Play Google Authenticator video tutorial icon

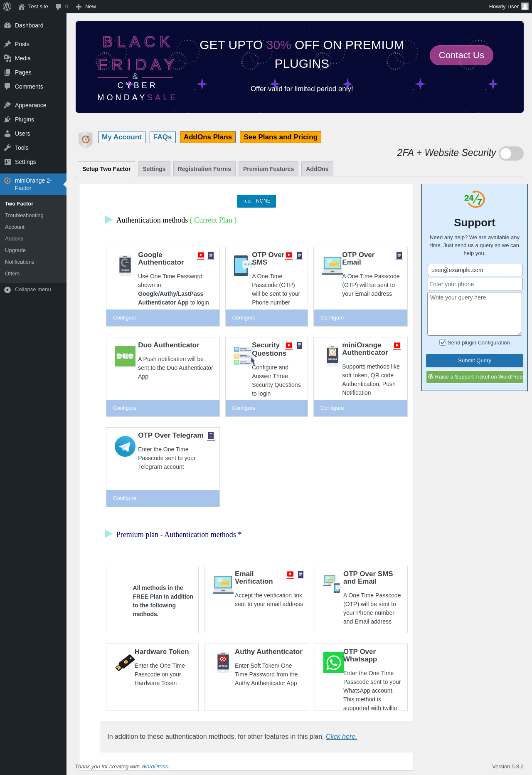pos(201,255)
